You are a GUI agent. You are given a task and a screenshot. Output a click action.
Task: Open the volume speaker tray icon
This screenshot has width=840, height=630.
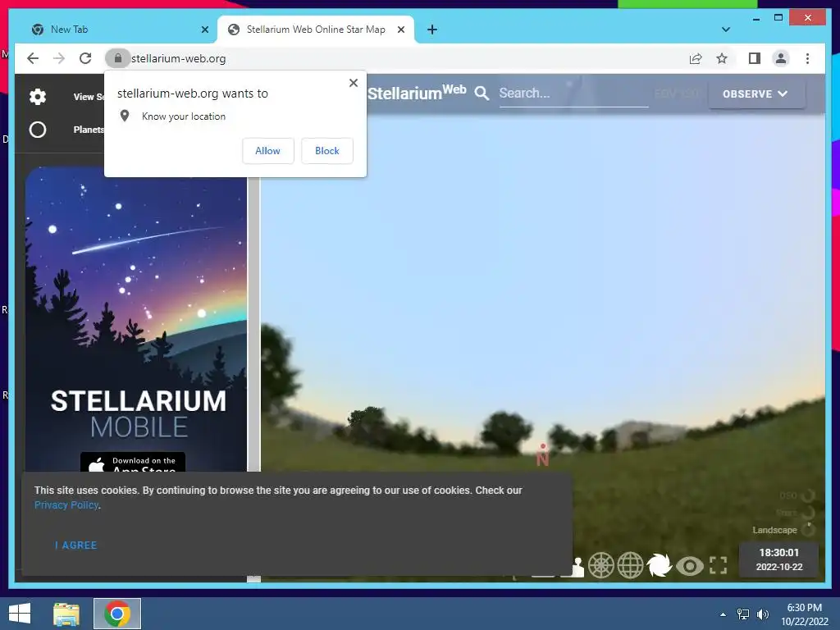(763, 614)
